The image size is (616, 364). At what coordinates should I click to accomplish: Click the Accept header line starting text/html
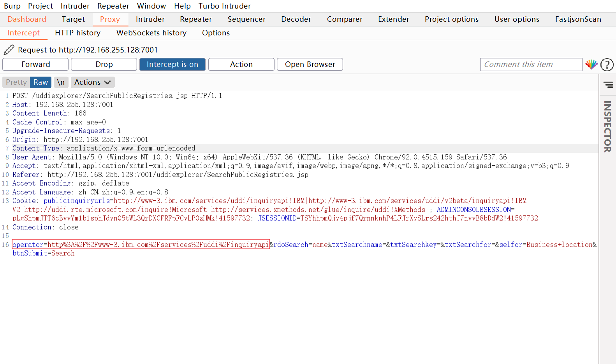291,166
